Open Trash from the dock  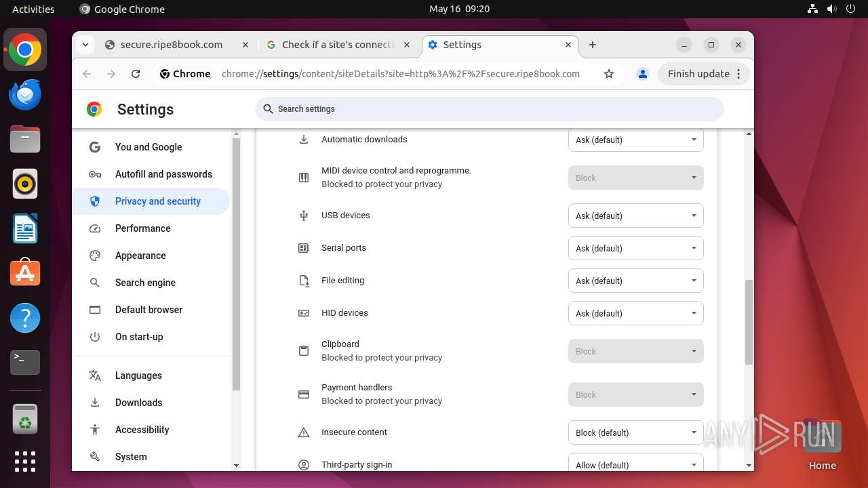(25, 419)
